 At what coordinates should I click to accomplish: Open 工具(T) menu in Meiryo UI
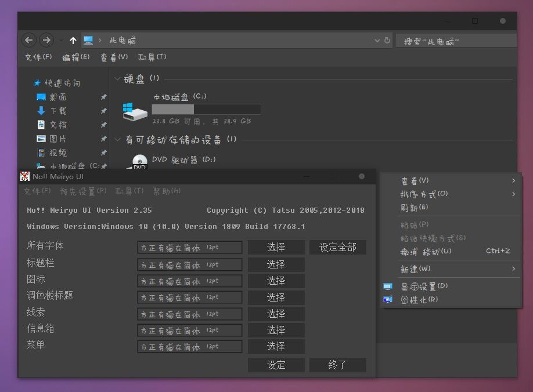129,191
